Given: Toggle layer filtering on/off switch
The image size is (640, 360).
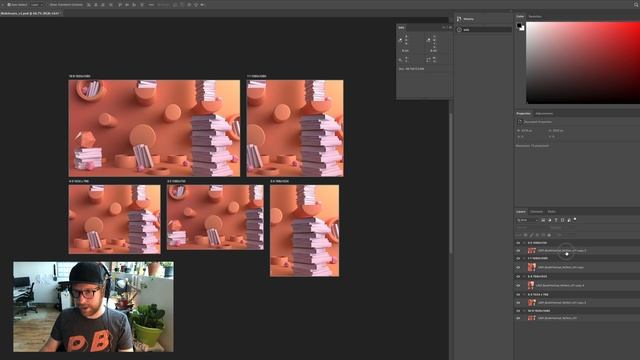Looking at the screenshot, I should click(x=575, y=220).
